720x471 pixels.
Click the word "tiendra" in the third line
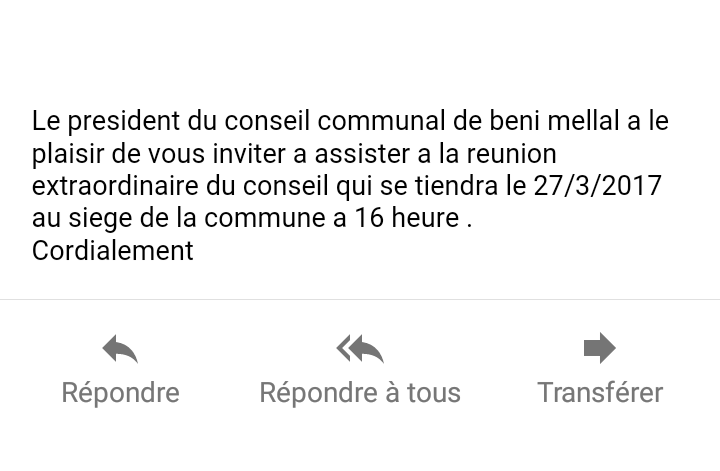pyautogui.click(x=456, y=186)
